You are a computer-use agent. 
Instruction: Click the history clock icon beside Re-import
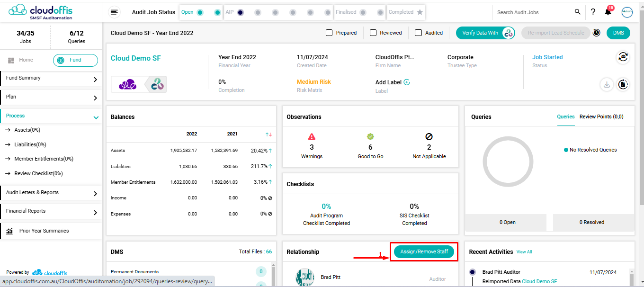(x=597, y=33)
